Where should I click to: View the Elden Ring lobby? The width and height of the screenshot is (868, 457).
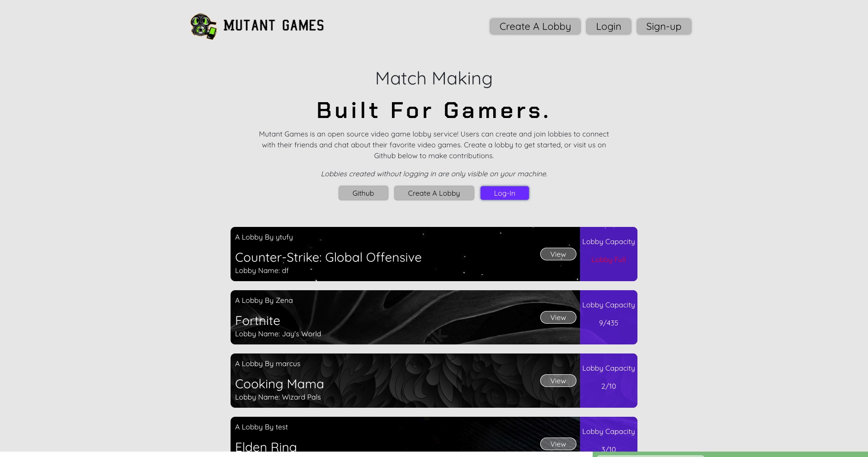click(x=558, y=444)
